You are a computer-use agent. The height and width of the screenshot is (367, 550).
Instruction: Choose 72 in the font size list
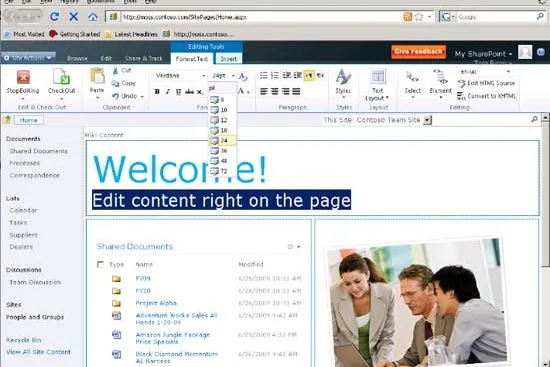click(x=222, y=171)
